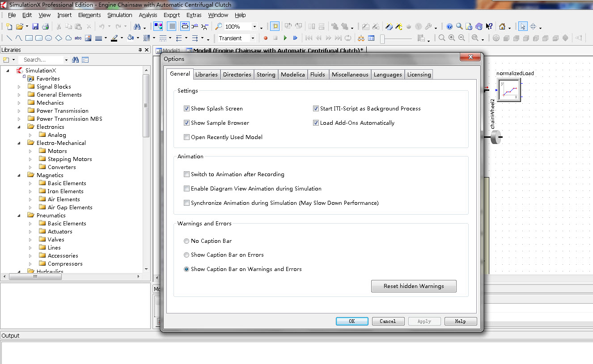Select Show Caption Bar on Warnings and Errors

(186, 269)
